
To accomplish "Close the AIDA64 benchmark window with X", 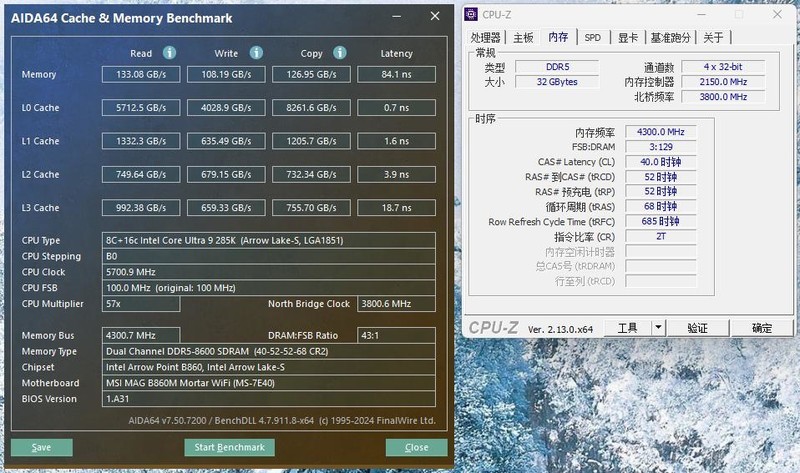I will (x=435, y=16).
